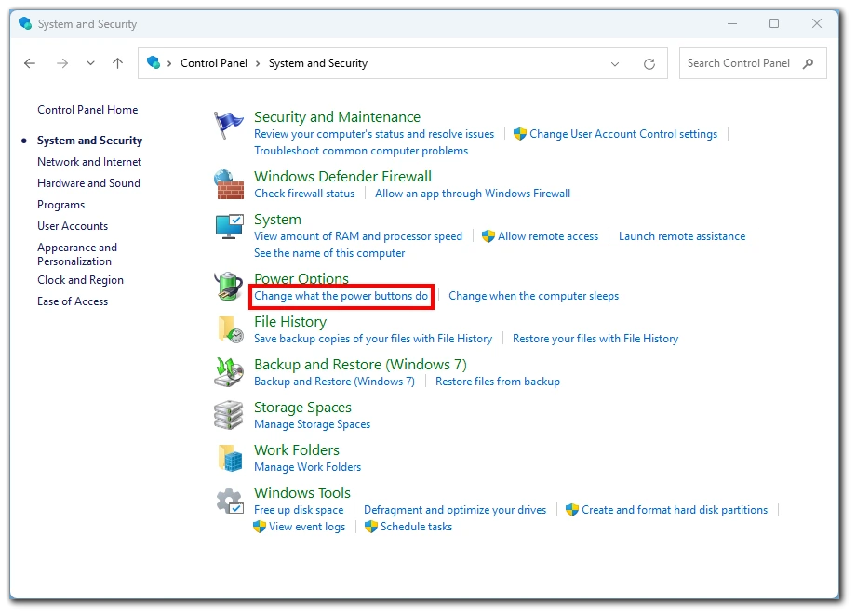Click the Backup and Restore disc icon
The image size is (856, 616).
pos(229,372)
